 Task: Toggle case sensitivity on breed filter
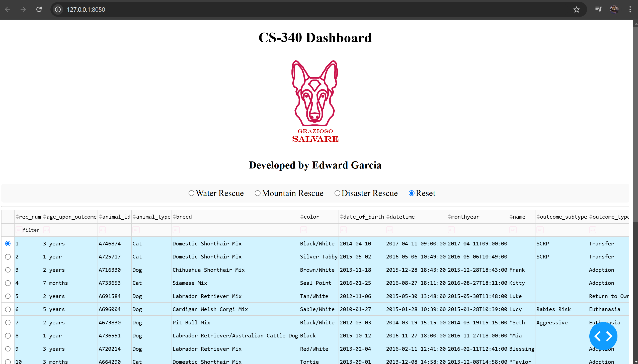point(176,230)
